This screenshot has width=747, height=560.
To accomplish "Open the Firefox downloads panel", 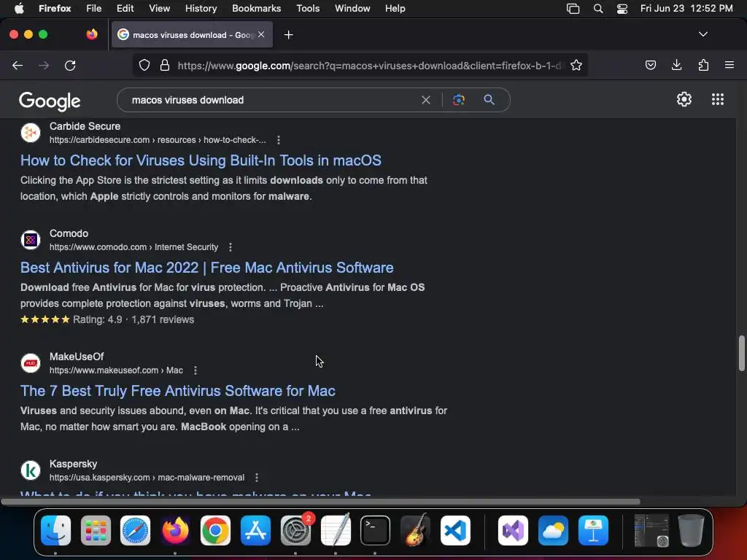I will tap(676, 65).
